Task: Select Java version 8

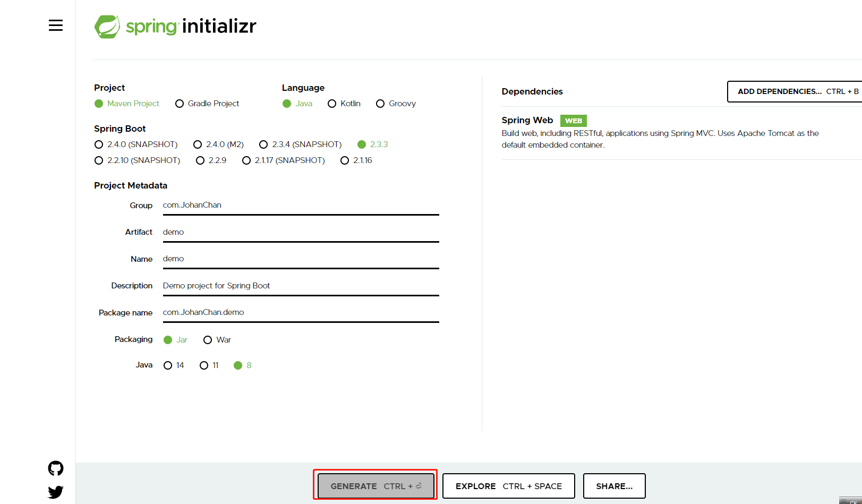Action: [x=243, y=365]
